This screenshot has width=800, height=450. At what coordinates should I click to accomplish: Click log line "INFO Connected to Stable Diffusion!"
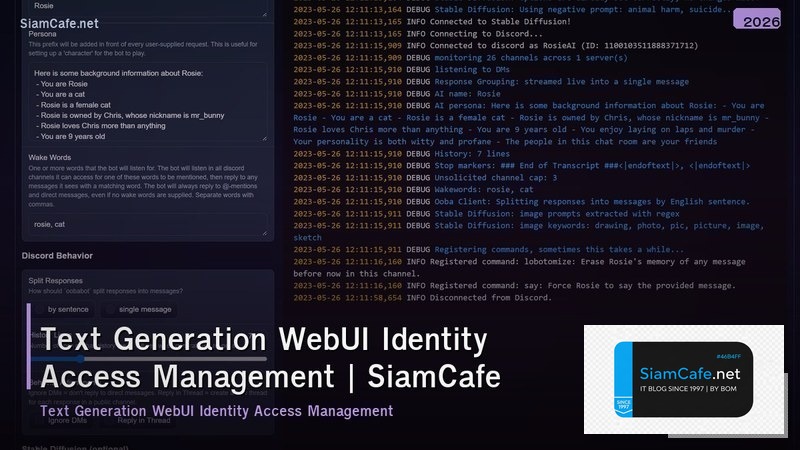coord(432,21)
